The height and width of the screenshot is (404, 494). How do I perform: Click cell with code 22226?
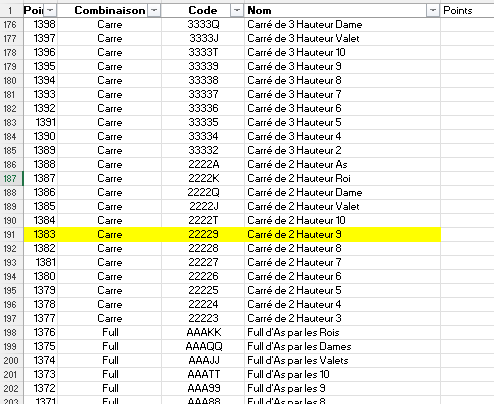[x=203, y=277]
